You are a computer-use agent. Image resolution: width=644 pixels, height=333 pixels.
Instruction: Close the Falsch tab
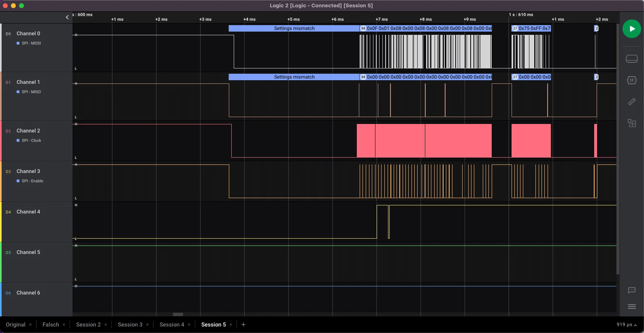coord(64,324)
